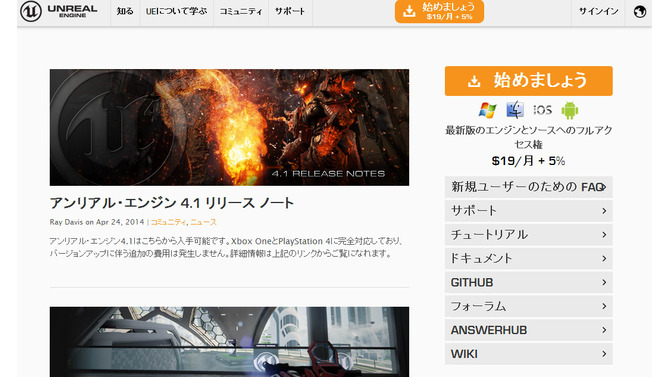Click download icon in header 始めましょう button
670x377 pixels.
pyautogui.click(x=409, y=12)
